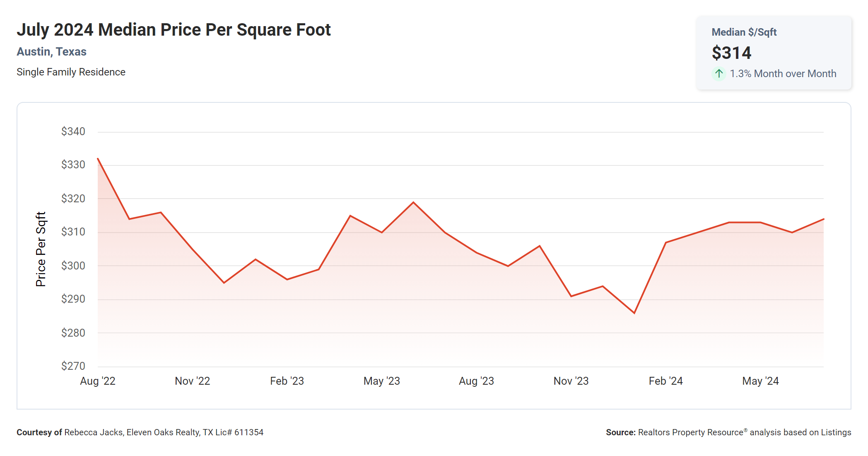Screen dimensions: 868x456
Task: Click the Feb '24 x-axis label
Action: click(x=665, y=381)
